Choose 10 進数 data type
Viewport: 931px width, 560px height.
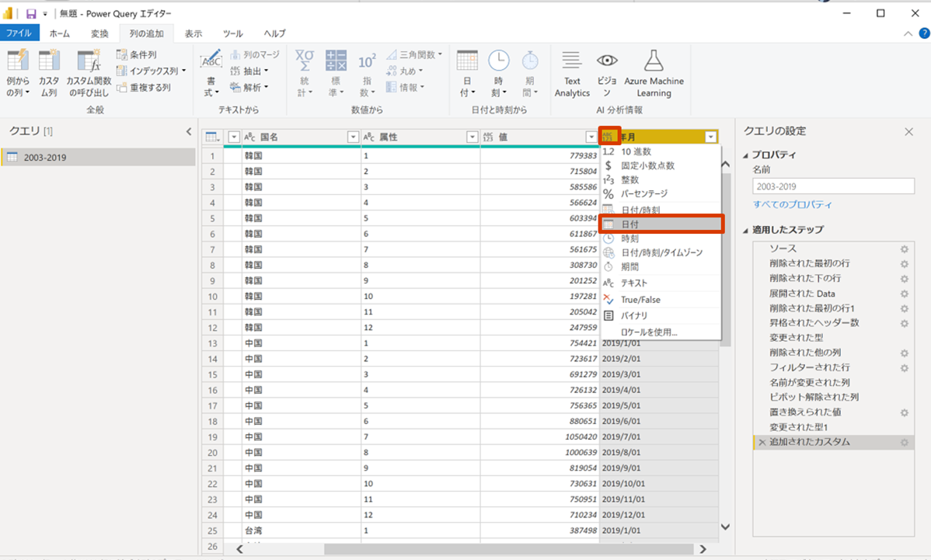tap(661, 152)
